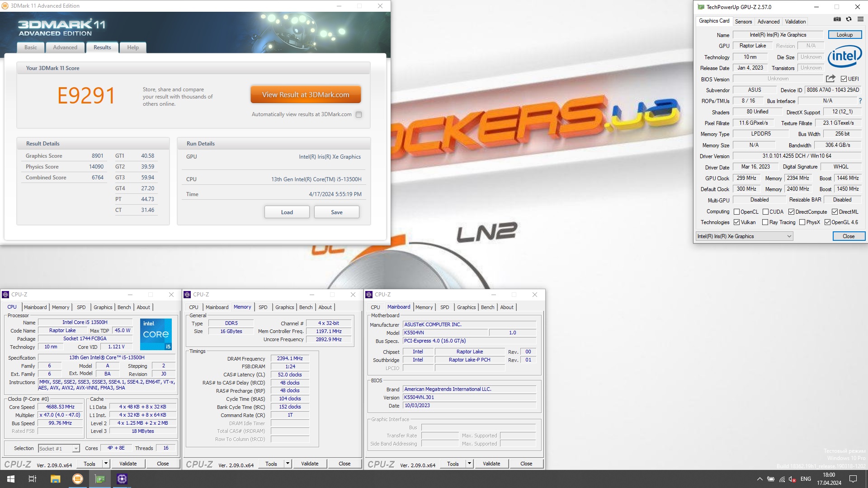
Task: Click the BIOS export share icon in GPU-Z
Action: coord(830,79)
